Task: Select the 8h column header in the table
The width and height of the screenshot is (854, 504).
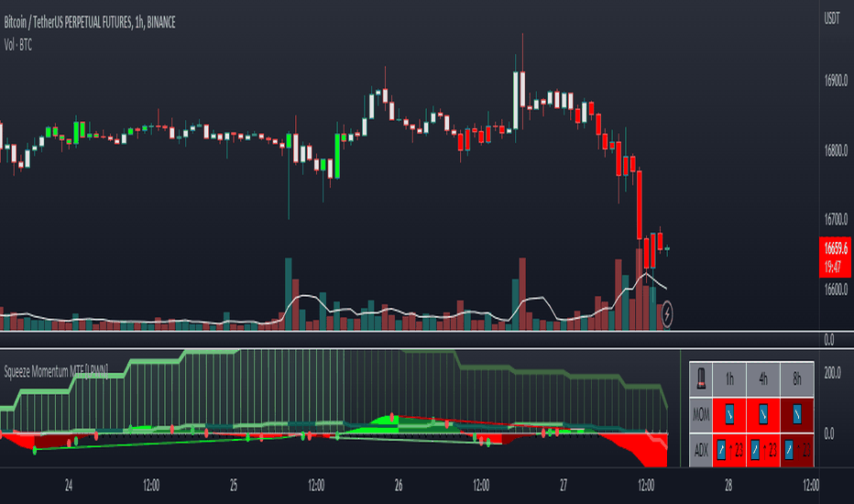Action: tap(797, 379)
